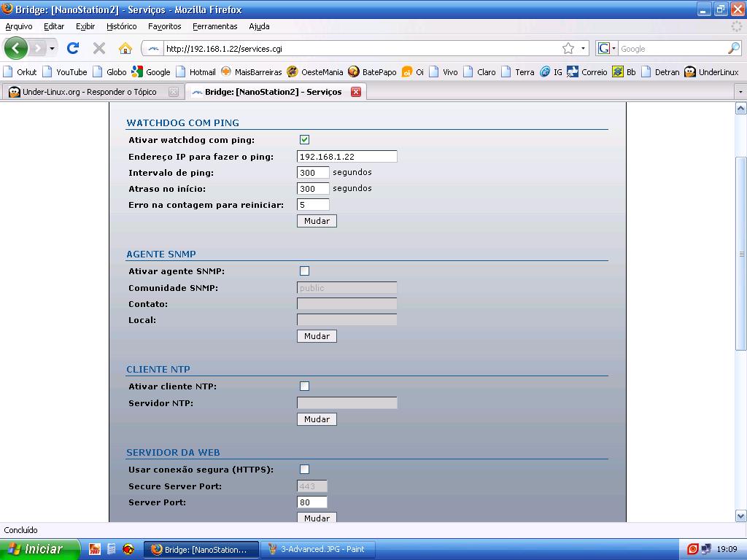747x560 pixels.
Task: Go back with the green back arrow
Action: tap(16, 48)
